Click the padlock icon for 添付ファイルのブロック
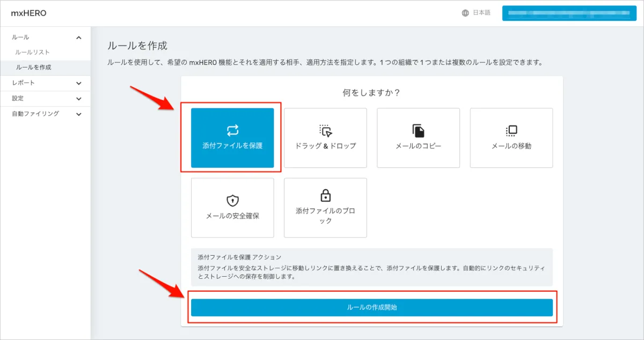 325,195
